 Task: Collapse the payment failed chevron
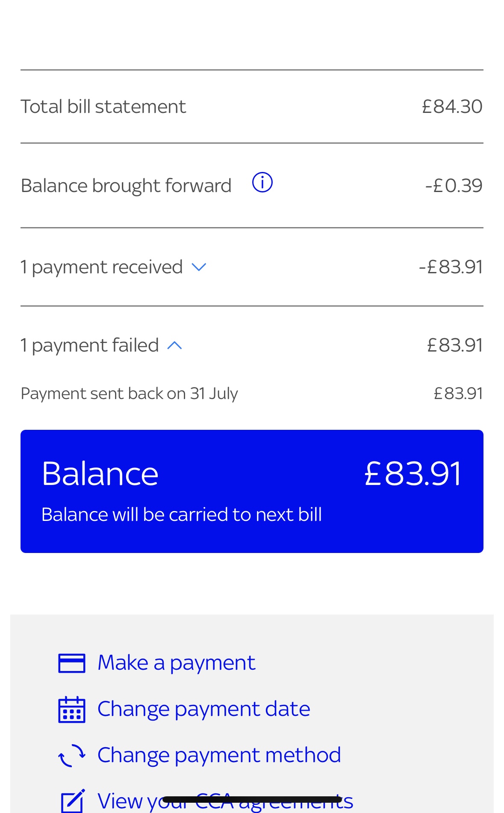pyautogui.click(x=174, y=346)
